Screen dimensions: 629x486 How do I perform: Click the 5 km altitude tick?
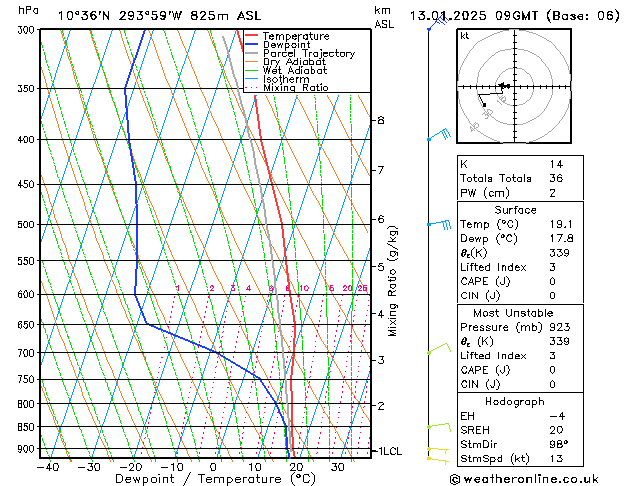click(x=381, y=267)
